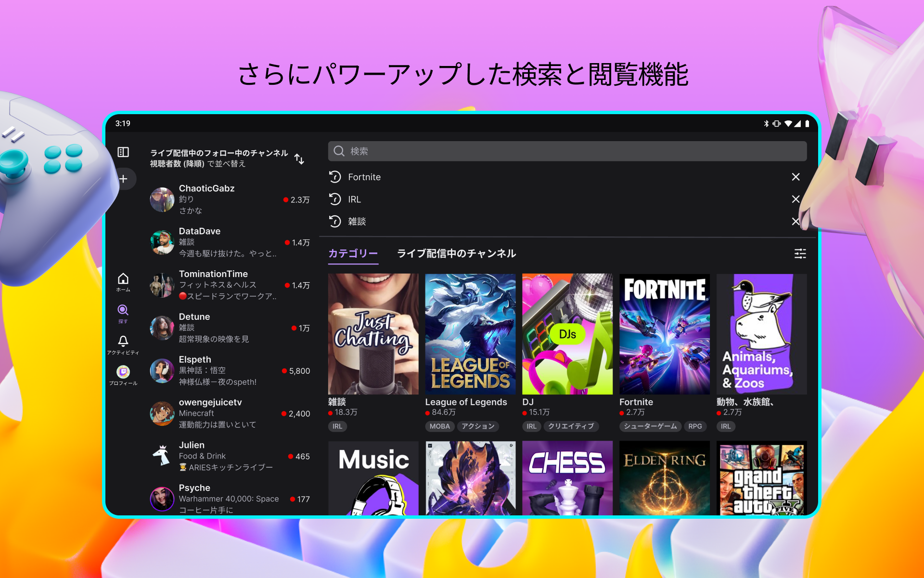The height and width of the screenshot is (578, 924).
Task: Open ChaoticGabz live channel
Action: tap(230, 199)
